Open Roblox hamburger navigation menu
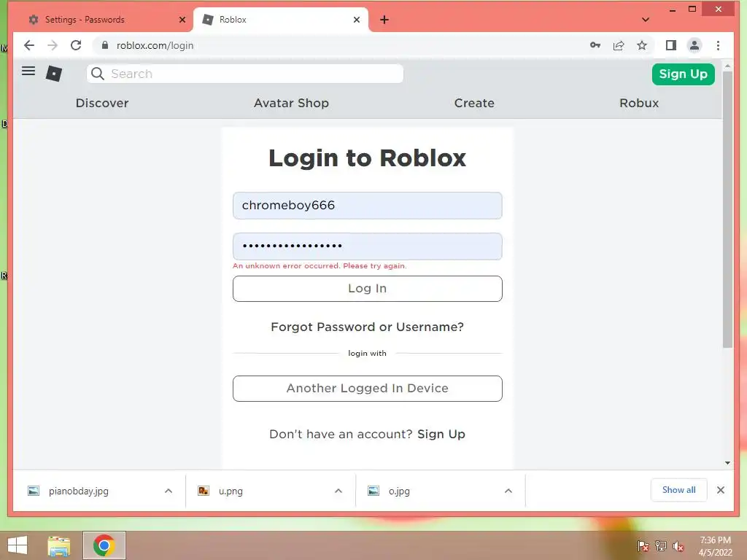This screenshot has height=560, width=747. (x=28, y=71)
